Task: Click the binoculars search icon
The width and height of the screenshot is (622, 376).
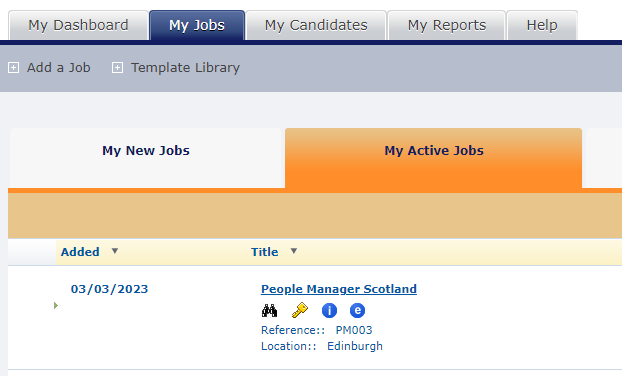Action: pos(269,310)
